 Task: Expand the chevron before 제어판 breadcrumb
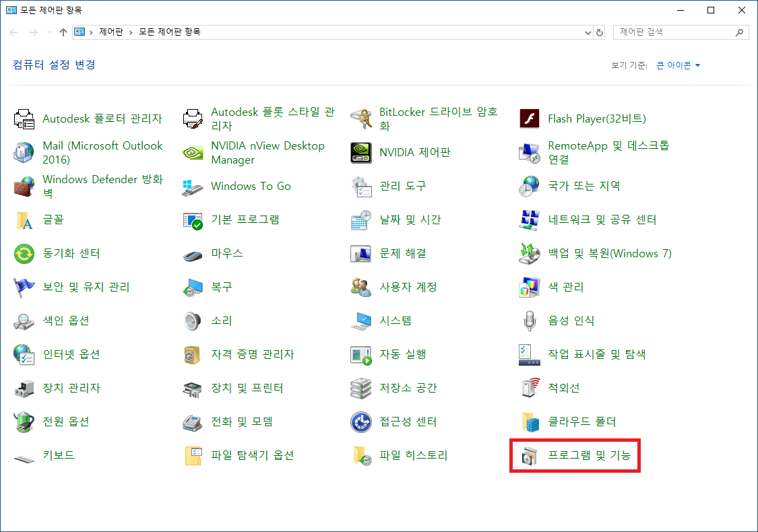91,32
